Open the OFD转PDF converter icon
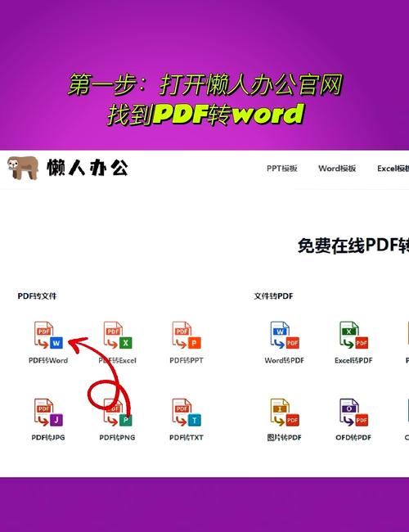409x532 pixels. [x=353, y=413]
